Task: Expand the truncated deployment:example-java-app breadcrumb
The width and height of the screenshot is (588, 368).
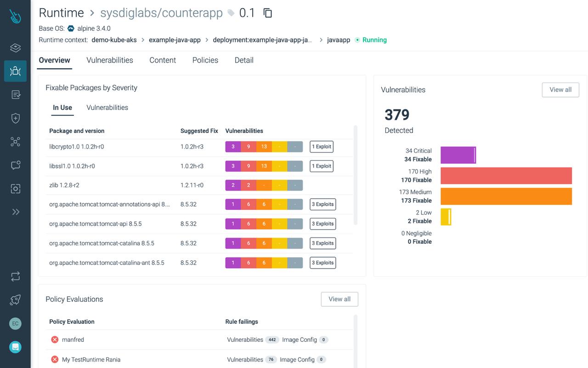Action: point(262,40)
